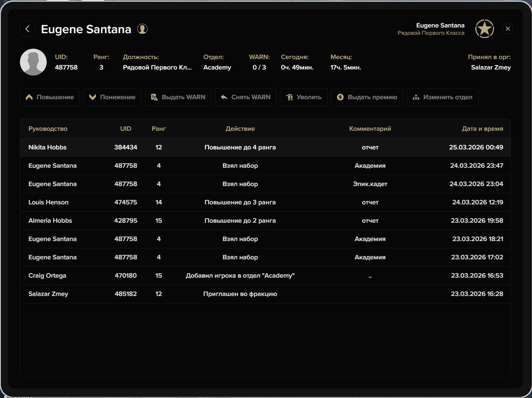Screen dimensions: 532x398
Task: Close the member panel with X
Action: pos(508,29)
